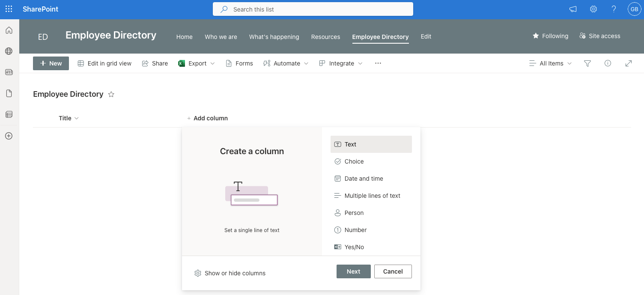
Task: Click the Next button in Create a column
Action: pyautogui.click(x=353, y=271)
